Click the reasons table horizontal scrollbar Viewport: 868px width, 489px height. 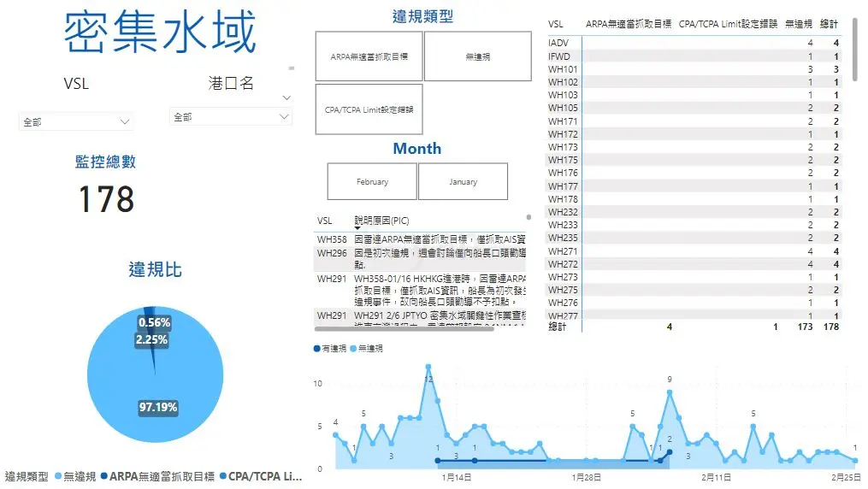coord(404,328)
